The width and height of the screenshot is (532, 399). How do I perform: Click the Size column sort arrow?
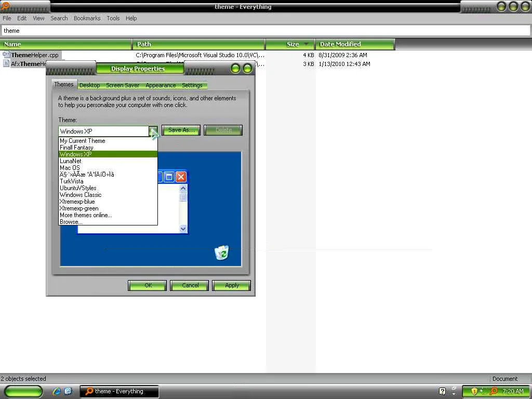pyautogui.click(x=307, y=44)
